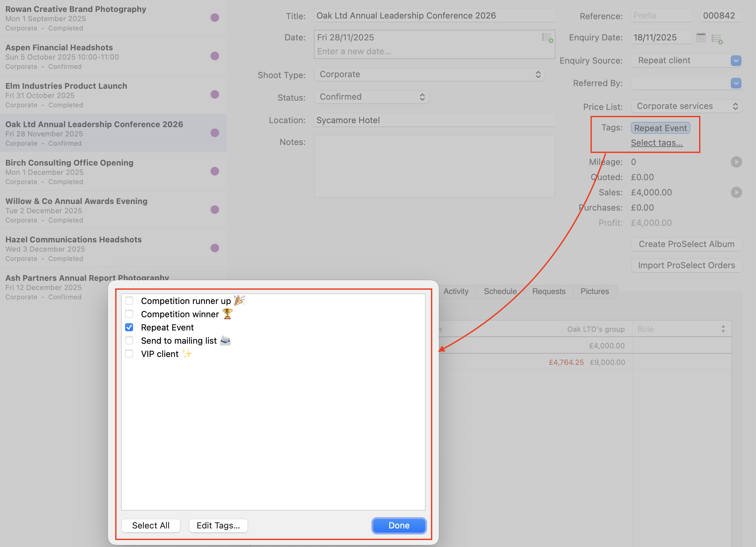The height and width of the screenshot is (547, 756).
Task: Click Create ProSelect Album button
Action: coord(686,244)
